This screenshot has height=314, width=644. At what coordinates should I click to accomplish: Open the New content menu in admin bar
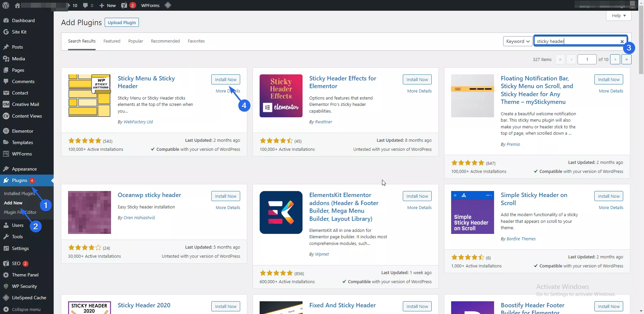pos(108,5)
